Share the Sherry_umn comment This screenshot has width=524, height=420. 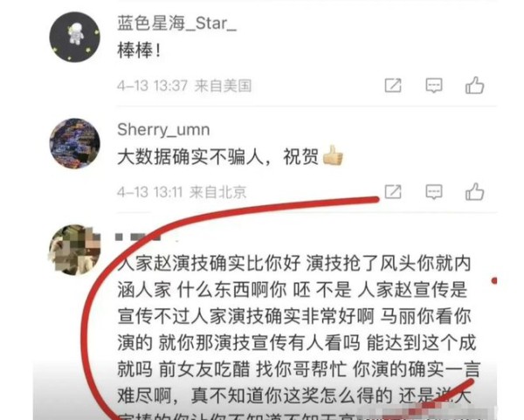pos(393,192)
